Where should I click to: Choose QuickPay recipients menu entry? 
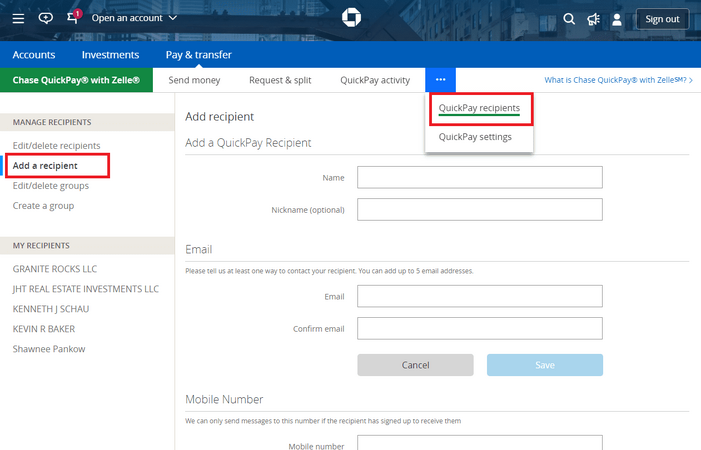tap(479, 108)
